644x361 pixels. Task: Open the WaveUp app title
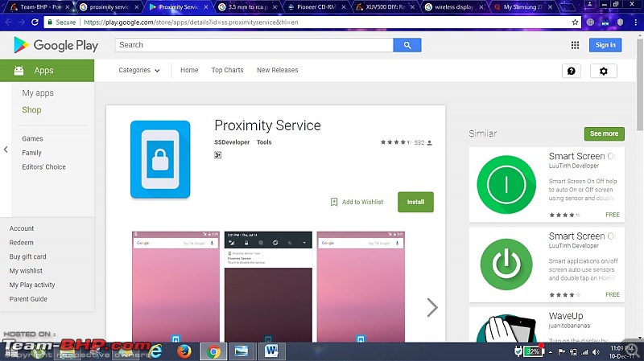point(566,316)
